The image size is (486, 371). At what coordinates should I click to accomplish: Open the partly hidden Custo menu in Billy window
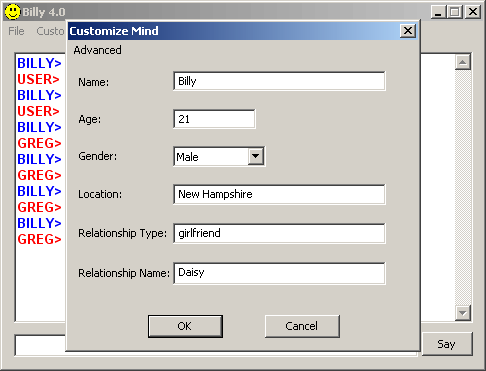point(50,31)
